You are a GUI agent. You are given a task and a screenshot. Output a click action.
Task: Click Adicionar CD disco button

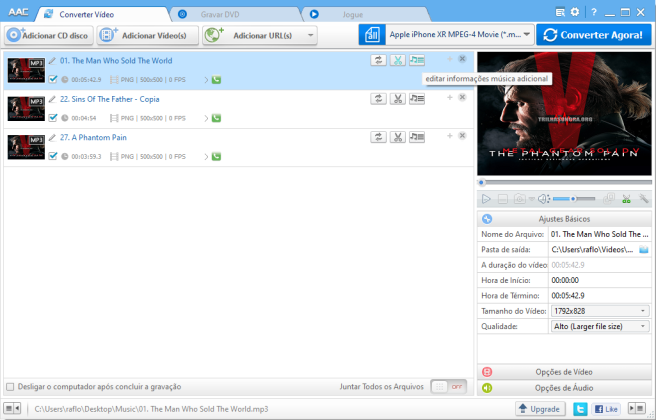tap(49, 36)
